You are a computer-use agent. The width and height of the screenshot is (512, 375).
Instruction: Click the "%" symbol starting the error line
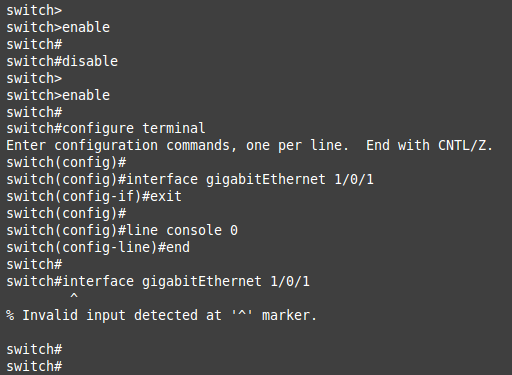[10, 315]
